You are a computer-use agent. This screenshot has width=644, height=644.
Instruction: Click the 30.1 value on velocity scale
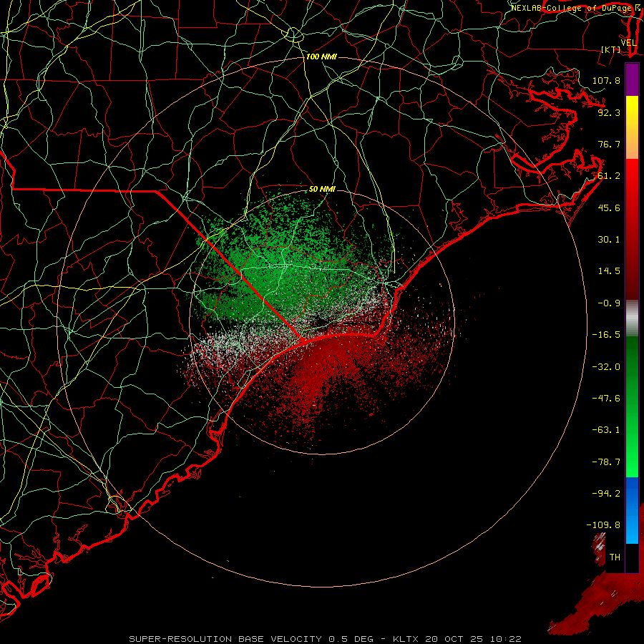click(609, 240)
